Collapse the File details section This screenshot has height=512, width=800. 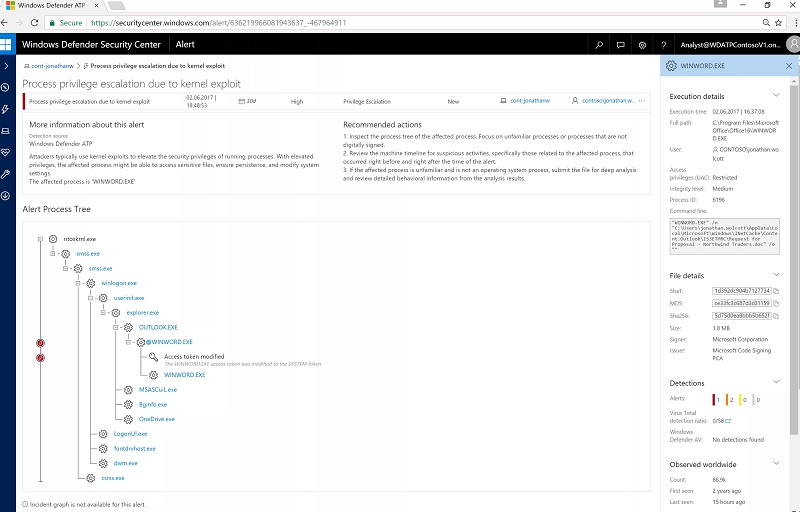(x=776, y=275)
